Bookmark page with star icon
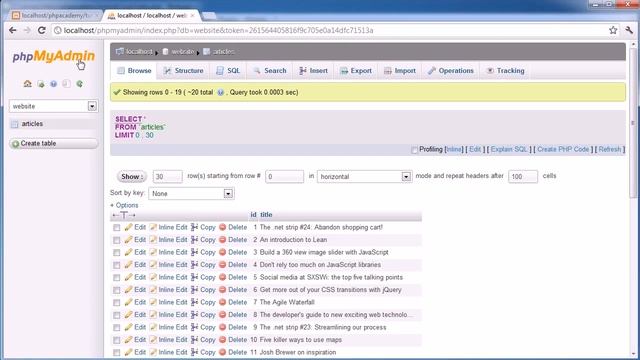 click(x=613, y=30)
